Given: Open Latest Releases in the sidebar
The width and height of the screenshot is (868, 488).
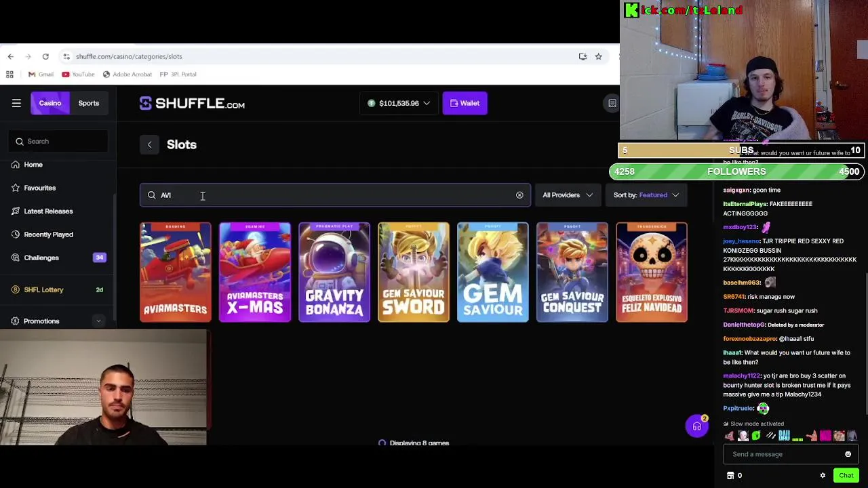Looking at the screenshot, I should point(47,211).
